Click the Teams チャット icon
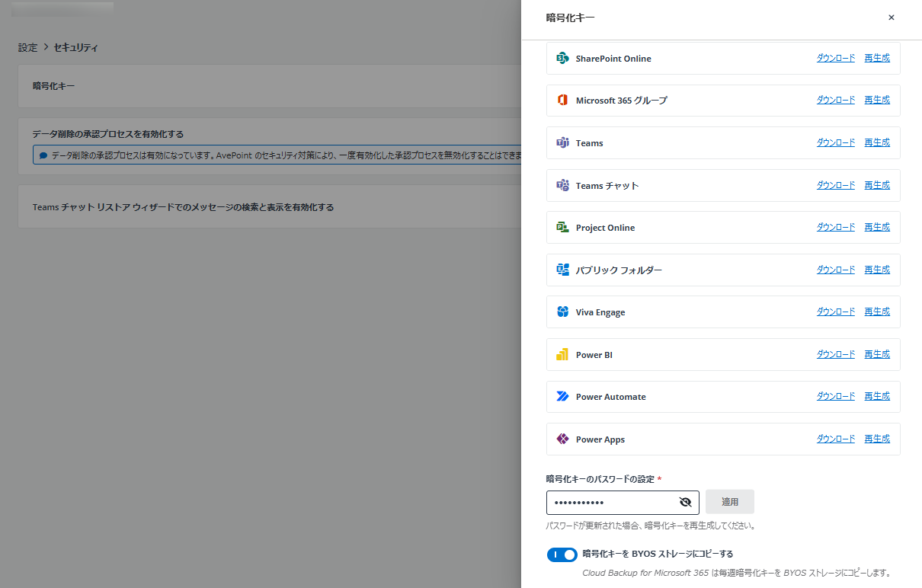This screenshot has width=922, height=588. [x=563, y=186]
